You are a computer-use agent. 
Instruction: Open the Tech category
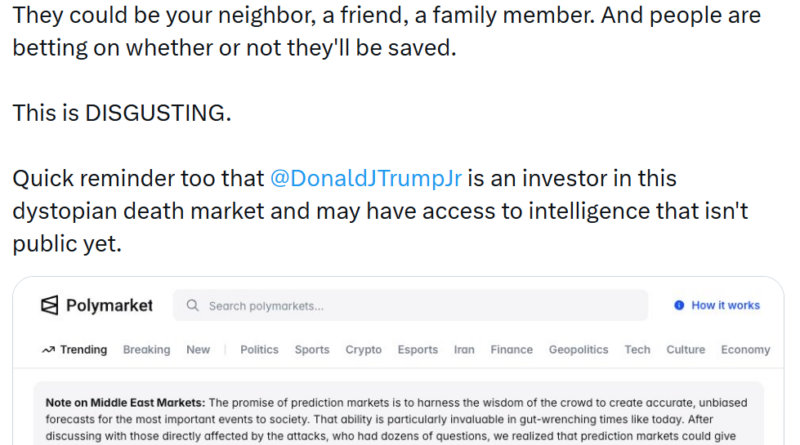pos(637,350)
